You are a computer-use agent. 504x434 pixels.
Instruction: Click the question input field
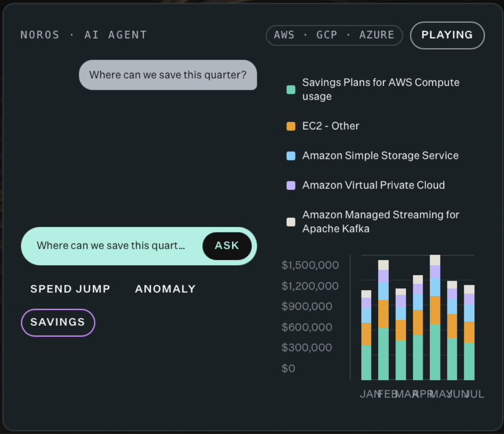[x=111, y=246]
